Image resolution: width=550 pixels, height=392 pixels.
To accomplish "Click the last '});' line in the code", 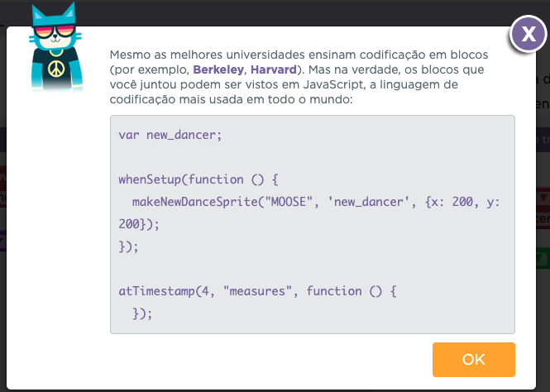I will pos(143,313).
